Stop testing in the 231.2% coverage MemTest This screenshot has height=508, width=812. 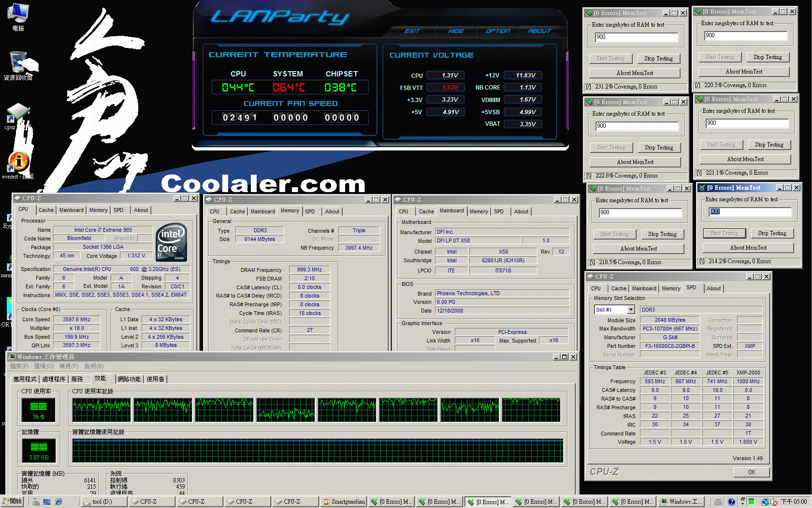[658, 59]
